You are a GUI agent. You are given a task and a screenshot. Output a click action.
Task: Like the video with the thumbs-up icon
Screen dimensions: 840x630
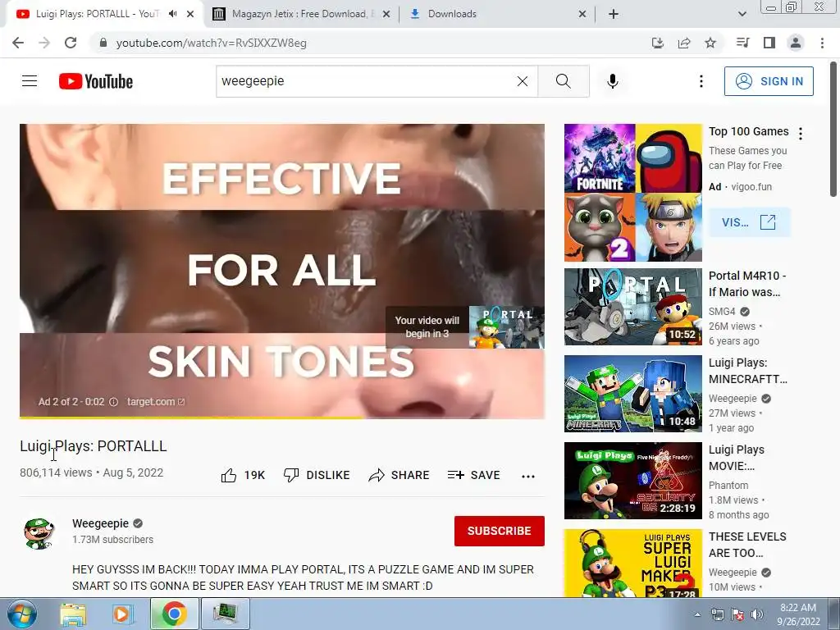(x=229, y=475)
